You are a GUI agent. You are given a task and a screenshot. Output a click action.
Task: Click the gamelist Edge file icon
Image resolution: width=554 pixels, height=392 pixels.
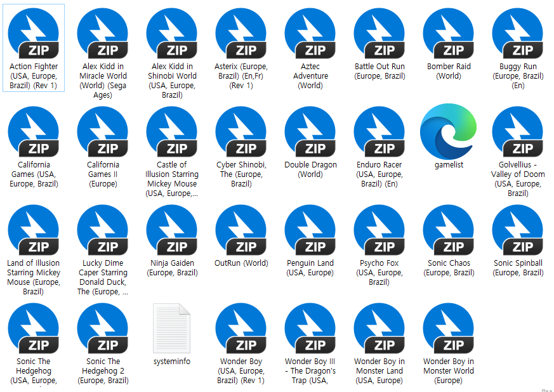click(449, 131)
